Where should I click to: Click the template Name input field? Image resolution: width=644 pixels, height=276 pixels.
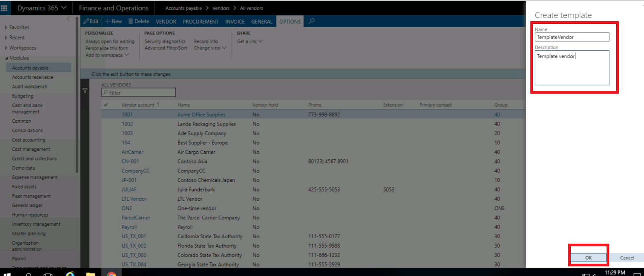click(572, 37)
